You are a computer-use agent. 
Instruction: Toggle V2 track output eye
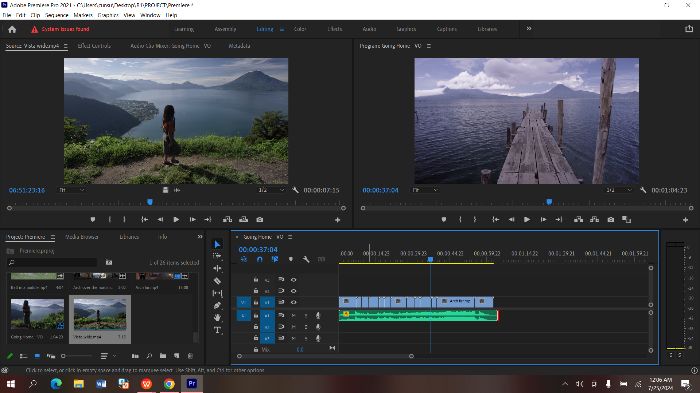[x=293, y=291]
